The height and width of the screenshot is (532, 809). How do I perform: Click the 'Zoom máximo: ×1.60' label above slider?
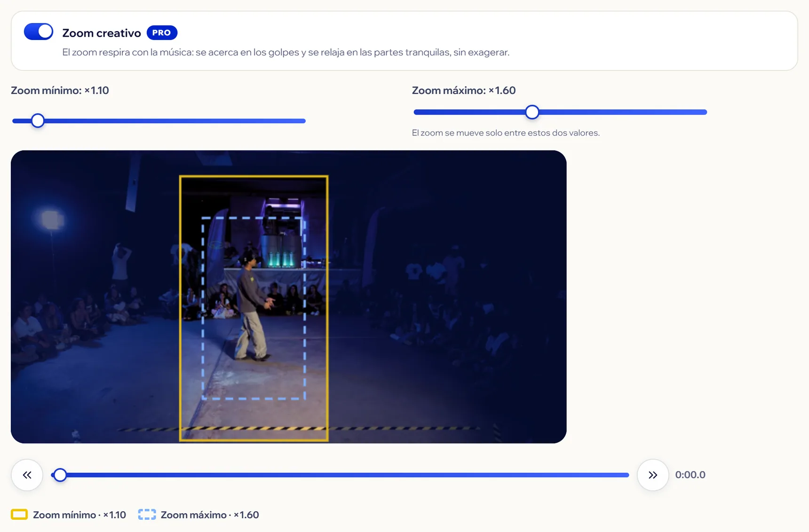464,90
